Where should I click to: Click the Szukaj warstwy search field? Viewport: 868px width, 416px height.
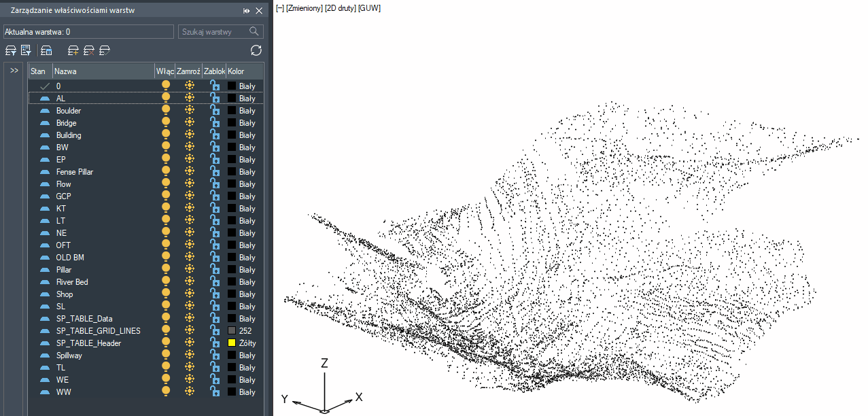pos(214,32)
